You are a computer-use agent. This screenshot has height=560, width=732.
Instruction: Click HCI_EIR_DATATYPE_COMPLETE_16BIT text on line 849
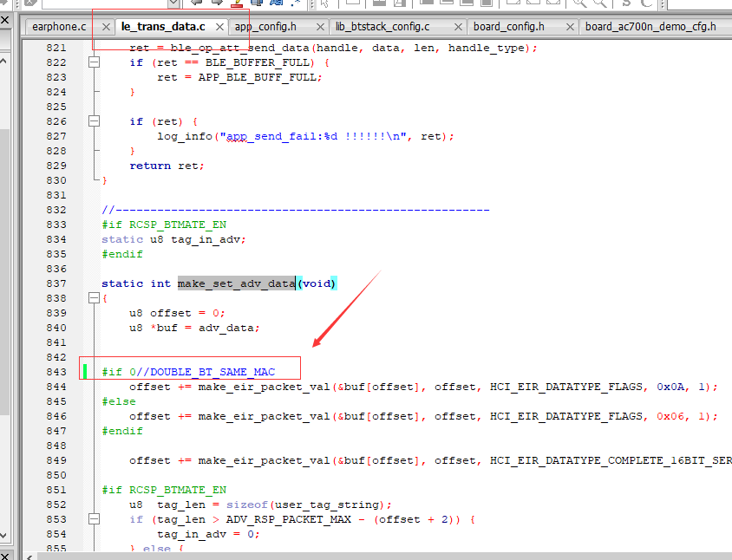pyautogui.click(x=594, y=460)
